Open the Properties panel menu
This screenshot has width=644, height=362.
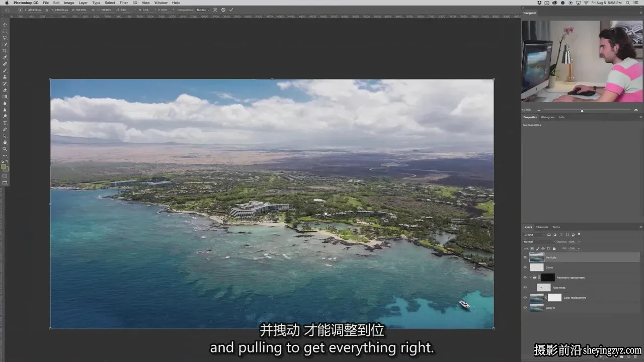click(640, 117)
